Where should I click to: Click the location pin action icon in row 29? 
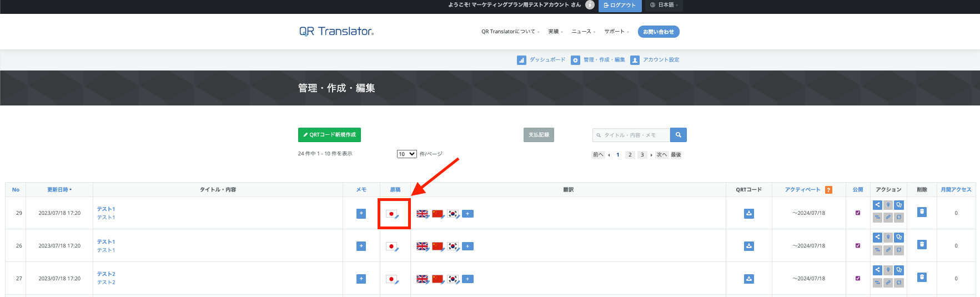888,205
